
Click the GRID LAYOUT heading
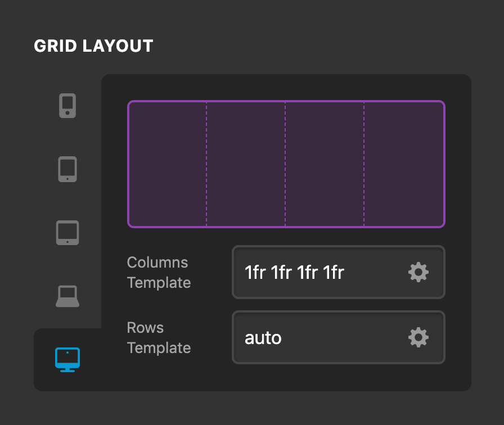[x=94, y=46]
